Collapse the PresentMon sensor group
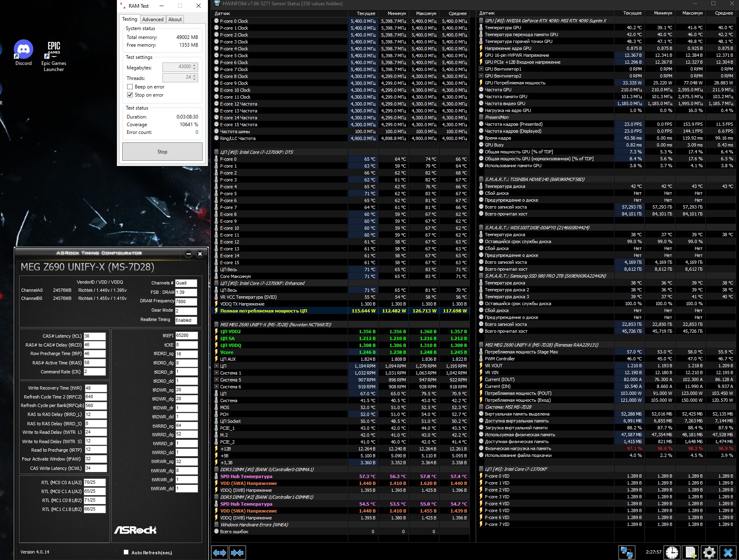The image size is (739, 560). pyautogui.click(x=481, y=117)
